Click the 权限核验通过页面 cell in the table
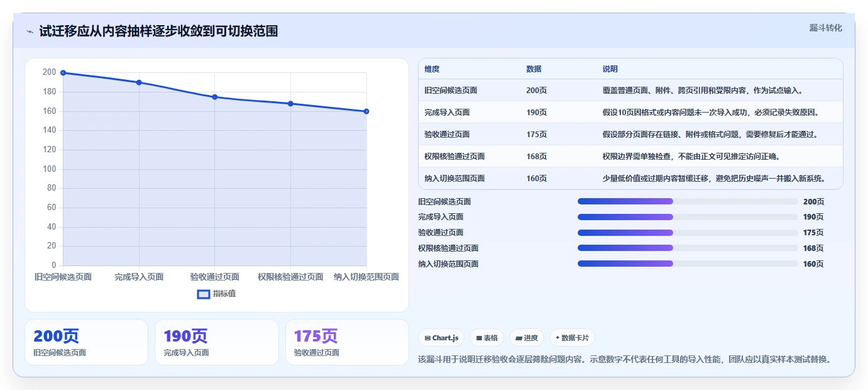 tap(454, 157)
